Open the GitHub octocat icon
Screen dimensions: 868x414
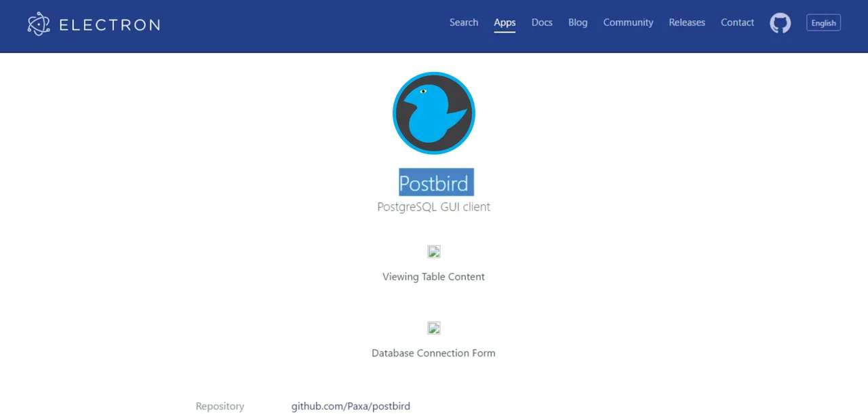[x=780, y=23]
